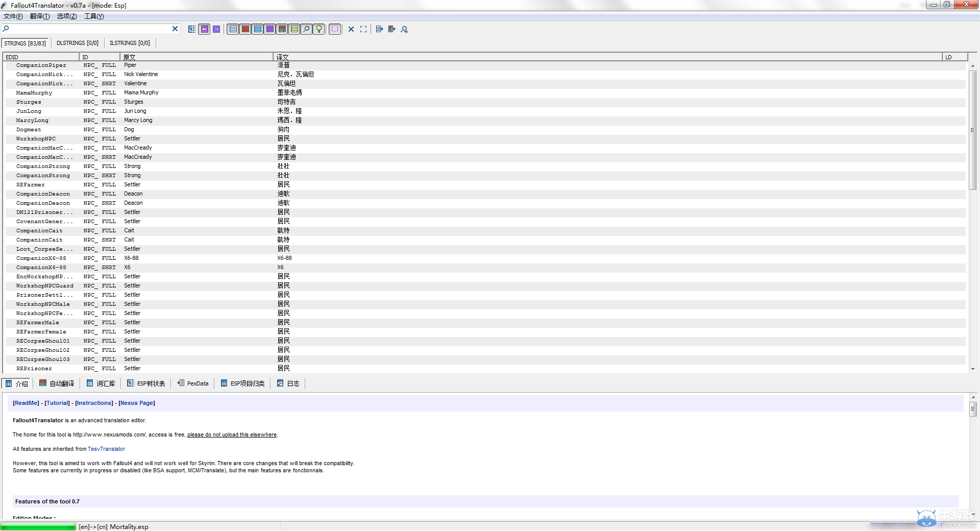Select the 'Marcy Long' source text
The height and width of the screenshot is (531, 980).
(138, 120)
